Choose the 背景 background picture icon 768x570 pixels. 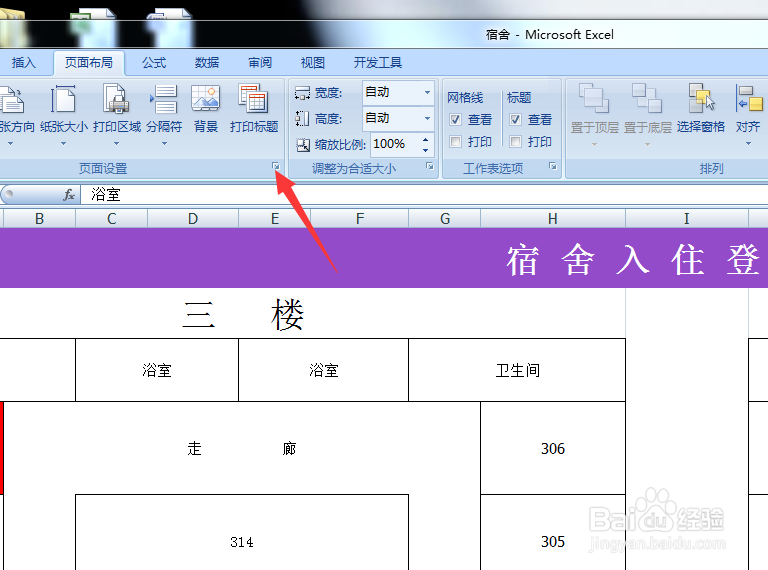[206, 98]
